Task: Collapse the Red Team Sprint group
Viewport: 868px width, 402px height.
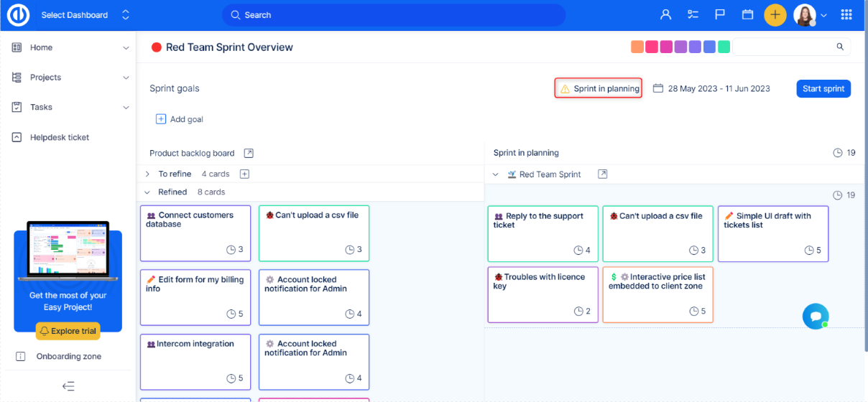Action: pos(495,174)
